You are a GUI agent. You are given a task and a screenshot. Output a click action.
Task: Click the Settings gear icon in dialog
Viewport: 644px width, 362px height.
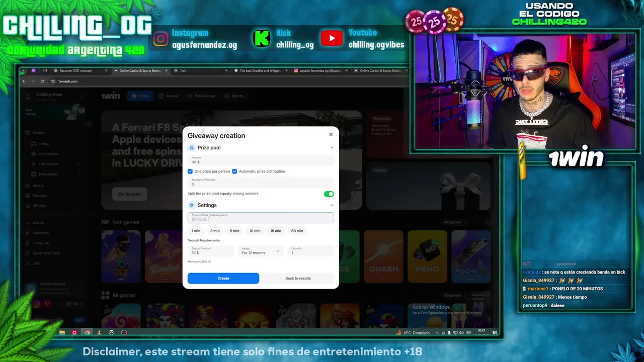[x=191, y=205]
